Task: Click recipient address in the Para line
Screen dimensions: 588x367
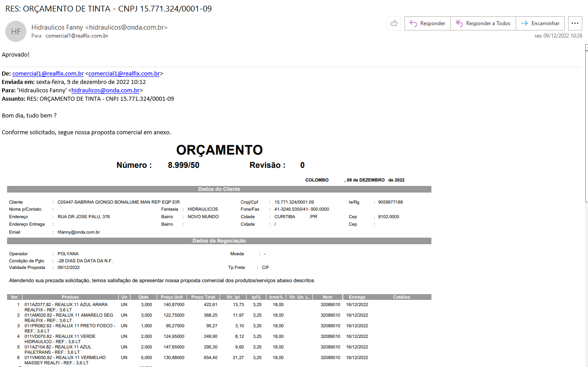Action: pyautogui.click(x=77, y=36)
